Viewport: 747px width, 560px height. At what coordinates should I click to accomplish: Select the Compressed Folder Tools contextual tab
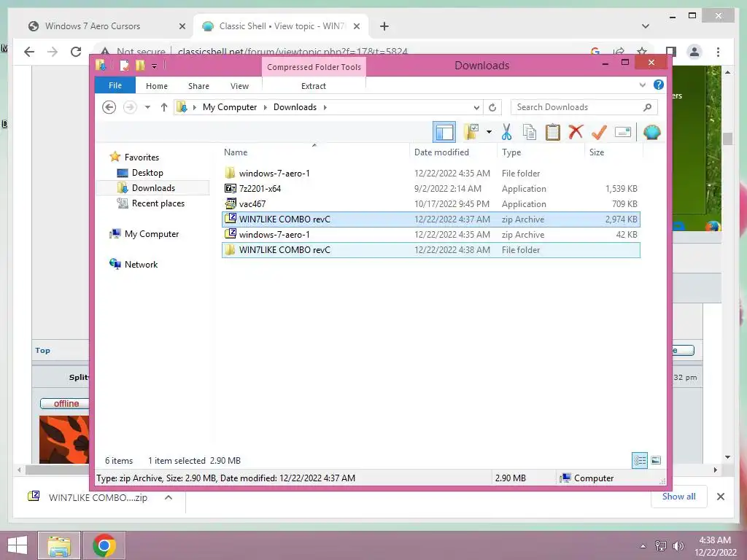coord(314,66)
